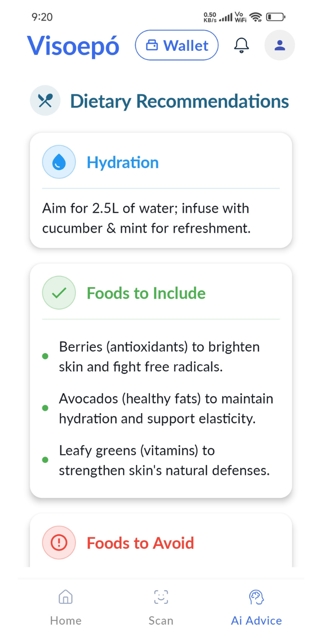Tap the red alert Foods to Avoid icon
Image resolution: width=322 pixels, height=644 pixels.
(x=59, y=542)
